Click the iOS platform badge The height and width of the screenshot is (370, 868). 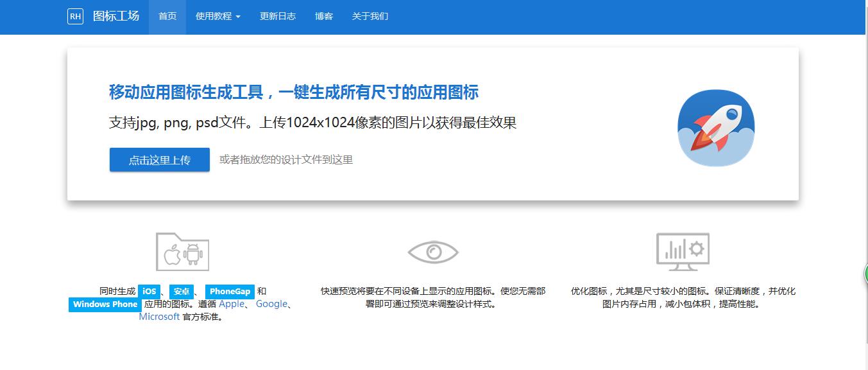tap(148, 291)
